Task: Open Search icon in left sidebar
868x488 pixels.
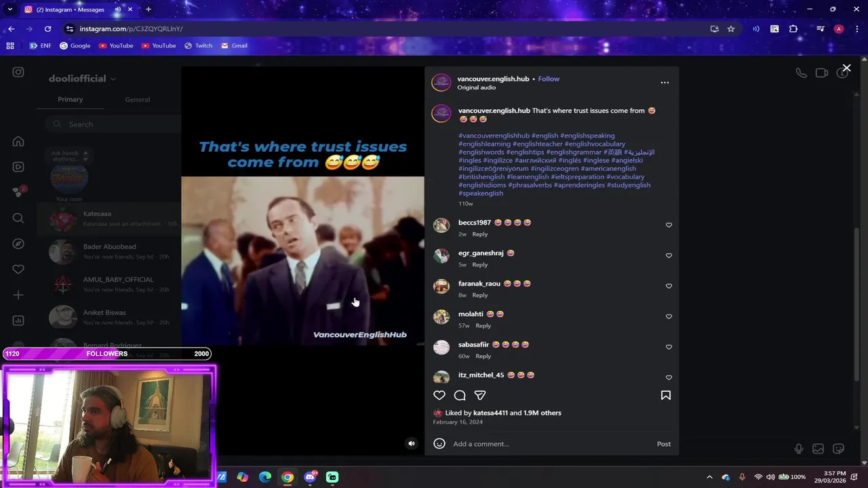Action: tap(18, 218)
